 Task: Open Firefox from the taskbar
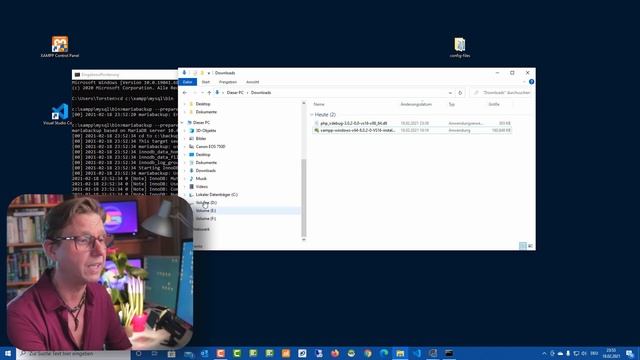click(335, 353)
